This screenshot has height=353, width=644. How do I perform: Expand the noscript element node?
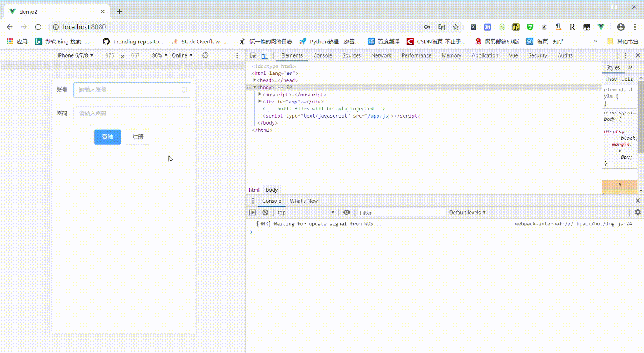(x=260, y=94)
